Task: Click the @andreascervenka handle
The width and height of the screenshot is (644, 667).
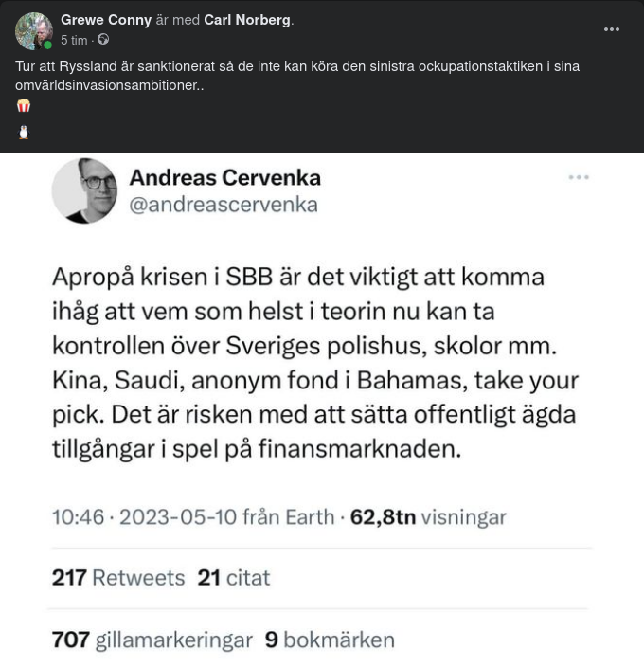Action: point(223,205)
